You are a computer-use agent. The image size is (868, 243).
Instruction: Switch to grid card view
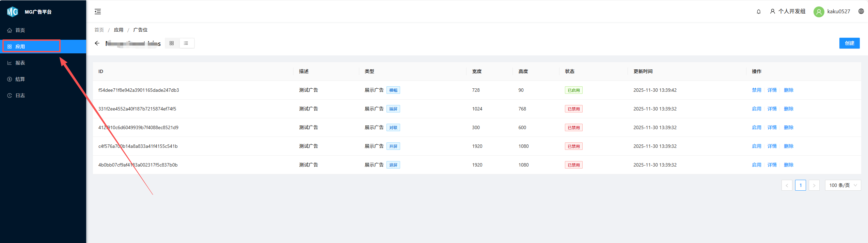[172, 43]
